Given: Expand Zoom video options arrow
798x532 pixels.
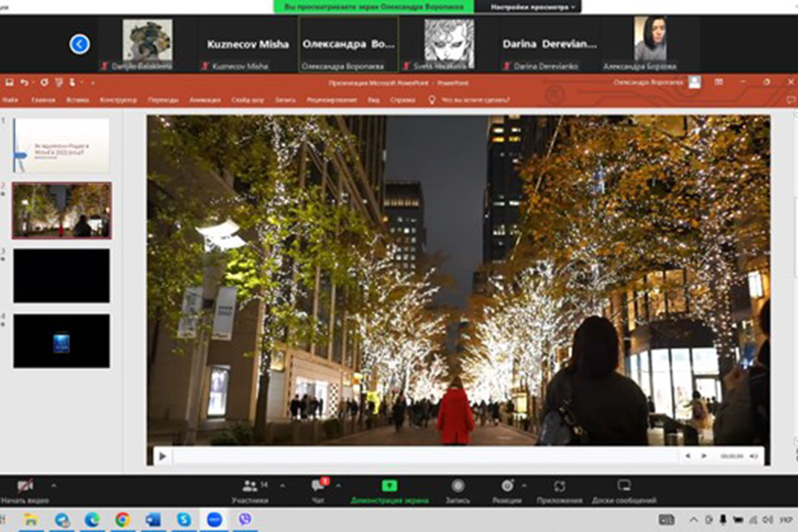Looking at the screenshot, I should tap(53, 486).
